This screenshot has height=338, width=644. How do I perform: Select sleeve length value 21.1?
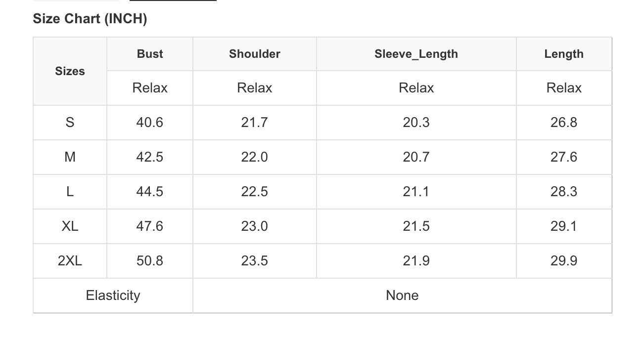[x=416, y=192]
